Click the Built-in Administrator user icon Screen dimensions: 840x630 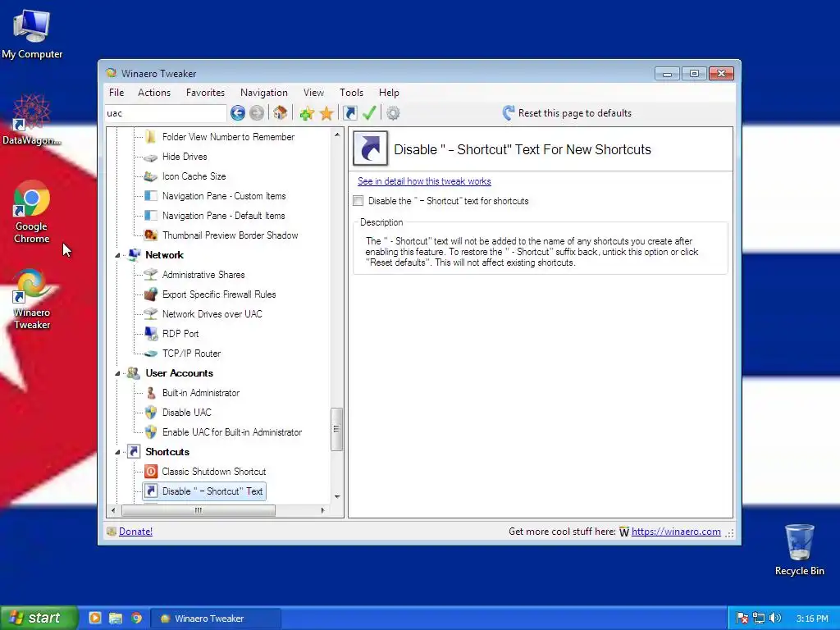click(x=151, y=393)
